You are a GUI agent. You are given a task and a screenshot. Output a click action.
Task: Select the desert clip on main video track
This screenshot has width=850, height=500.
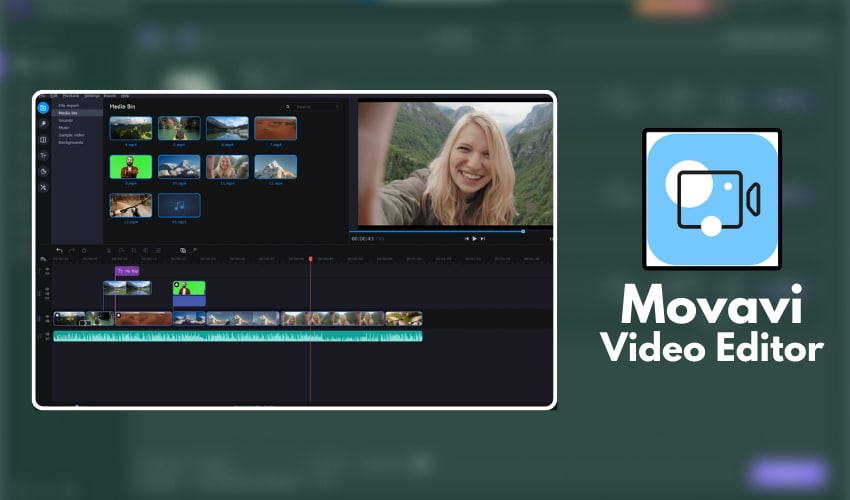pos(144,318)
